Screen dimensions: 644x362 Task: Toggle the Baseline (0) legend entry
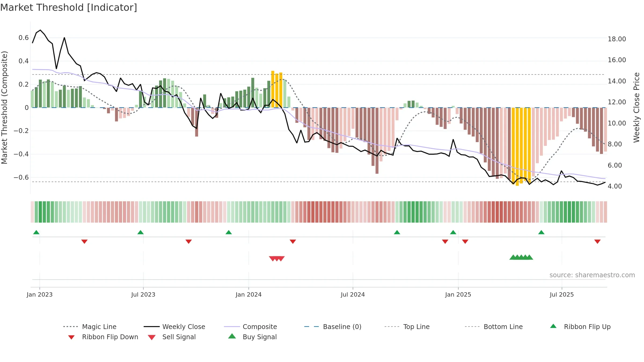pos(333,327)
